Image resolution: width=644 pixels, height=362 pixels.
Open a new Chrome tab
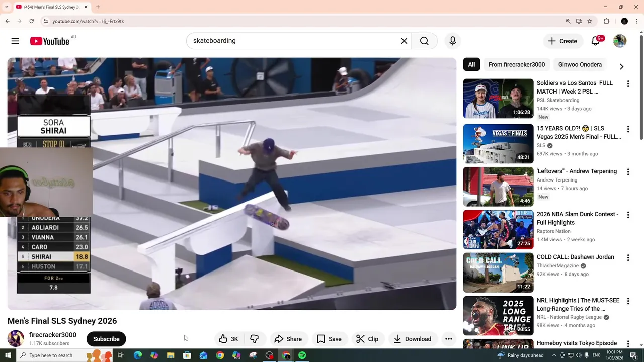click(x=98, y=7)
